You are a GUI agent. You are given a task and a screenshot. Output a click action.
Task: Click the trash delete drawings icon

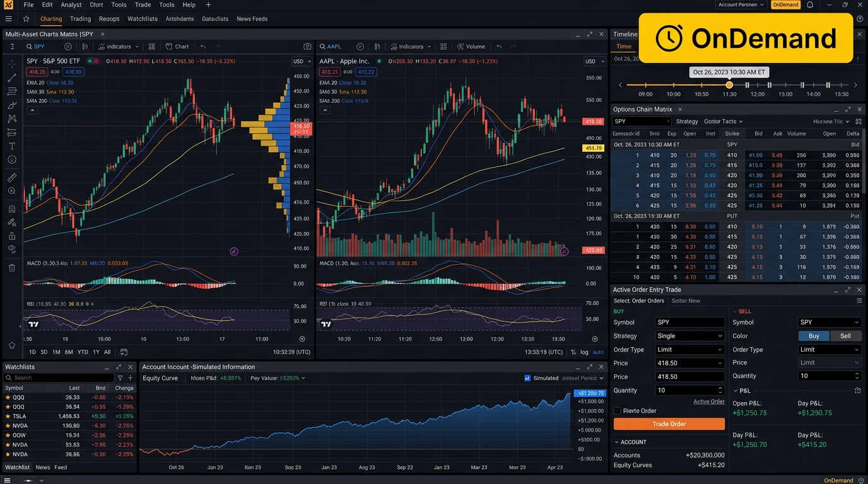[x=11, y=268]
